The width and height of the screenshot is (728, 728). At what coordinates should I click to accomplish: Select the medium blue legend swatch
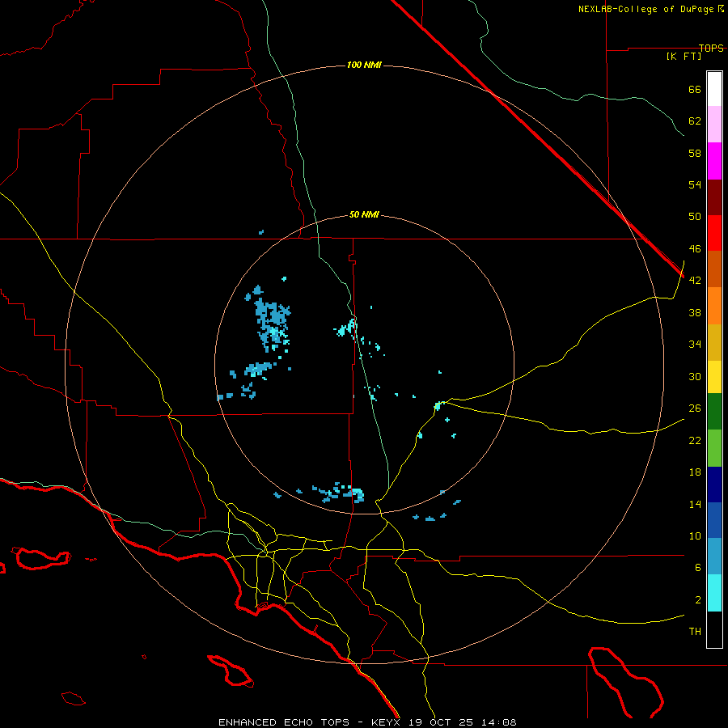tap(714, 520)
